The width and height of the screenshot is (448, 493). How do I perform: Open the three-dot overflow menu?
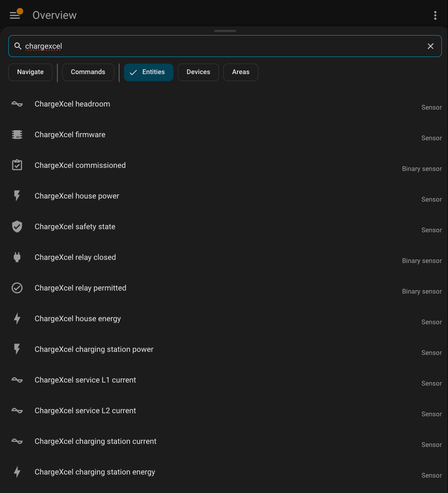click(435, 15)
